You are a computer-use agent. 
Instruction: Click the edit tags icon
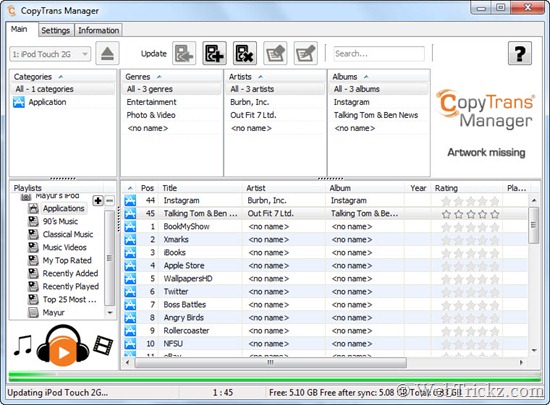tap(275, 54)
